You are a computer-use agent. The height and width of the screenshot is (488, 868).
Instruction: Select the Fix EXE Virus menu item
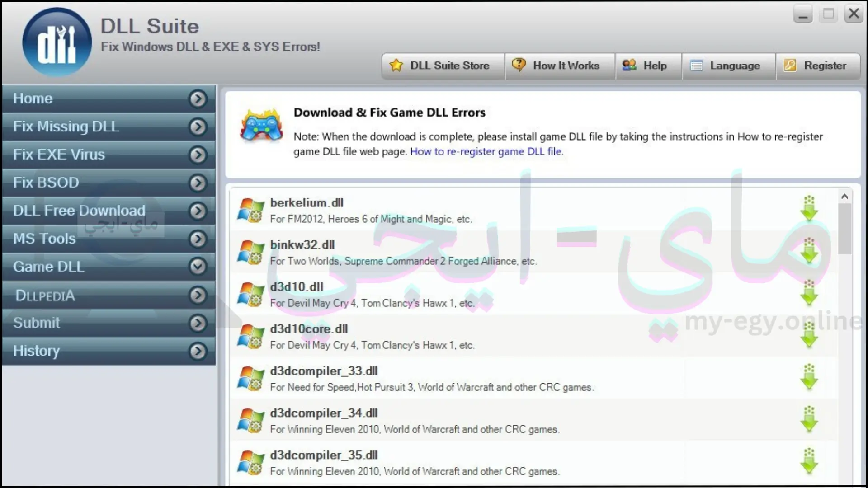(x=108, y=155)
